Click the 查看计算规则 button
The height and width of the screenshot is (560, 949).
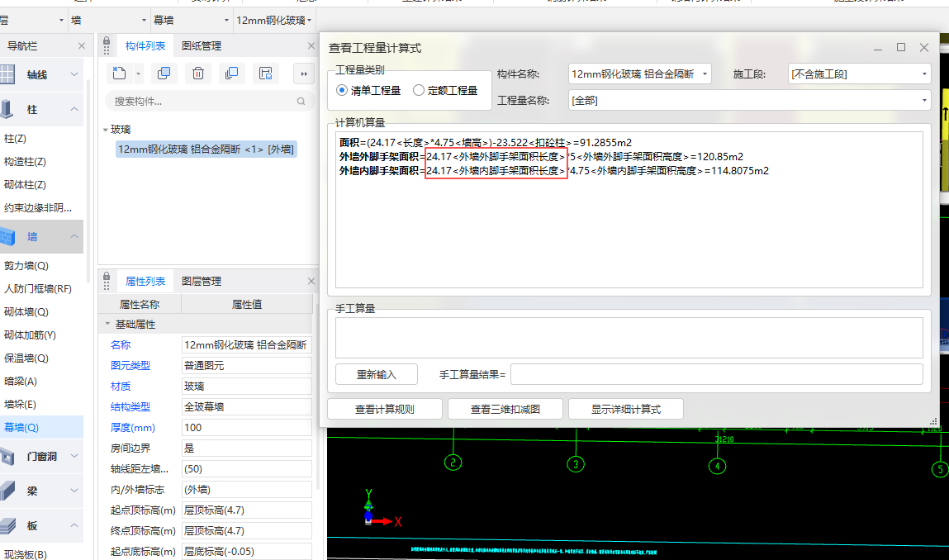tap(385, 409)
